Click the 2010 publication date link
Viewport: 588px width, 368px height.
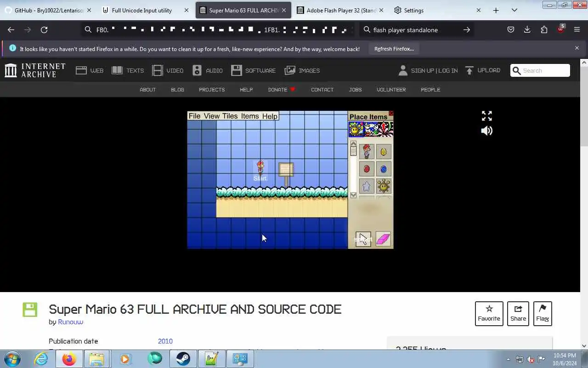click(165, 341)
